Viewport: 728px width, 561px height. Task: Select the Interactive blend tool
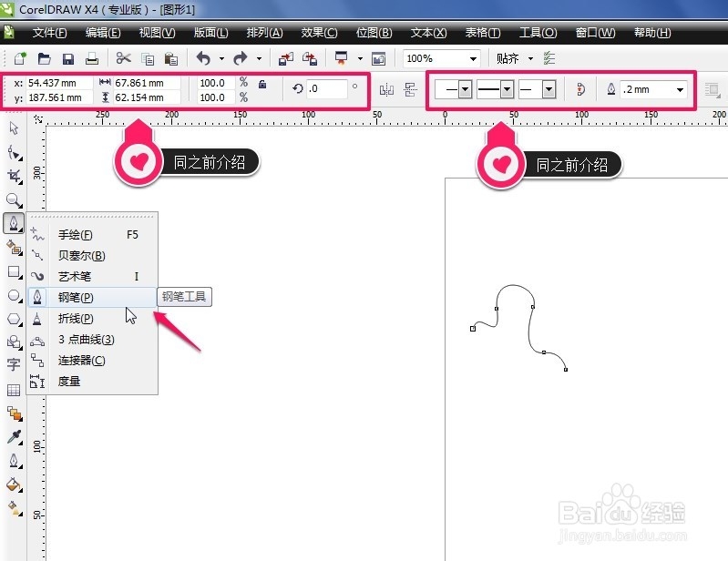tap(14, 413)
